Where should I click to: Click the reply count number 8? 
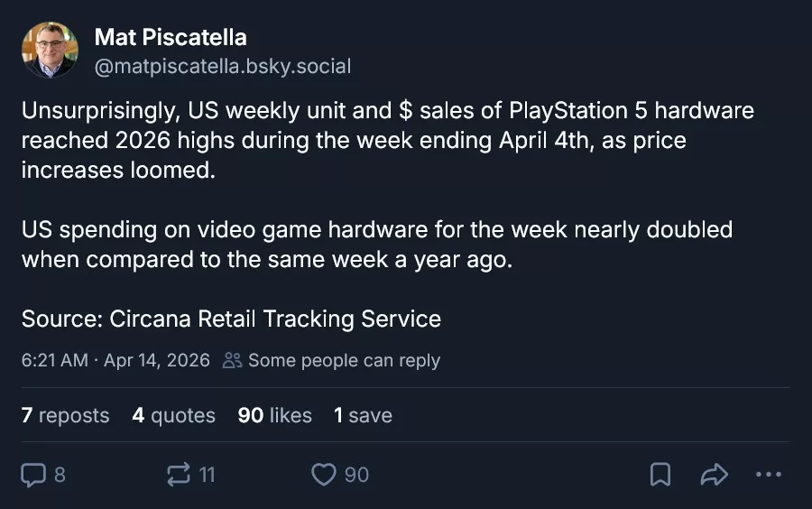tap(60, 475)
